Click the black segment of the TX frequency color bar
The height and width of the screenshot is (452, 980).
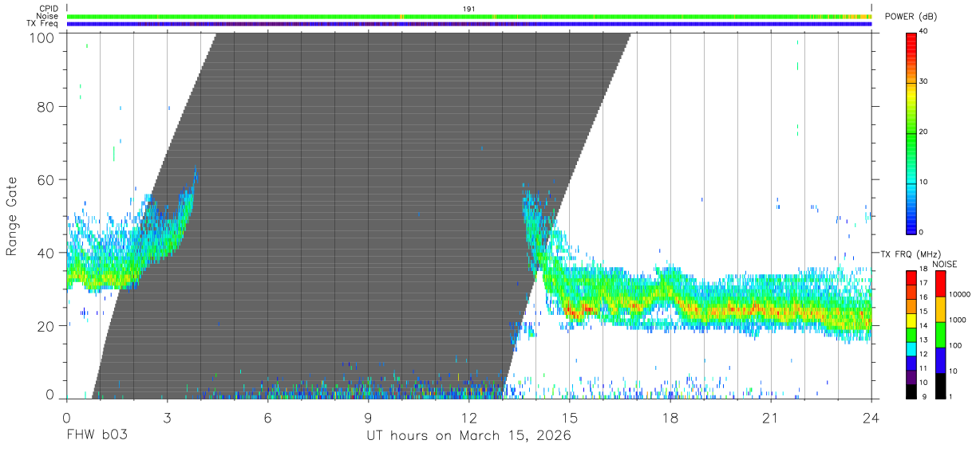[911, 391]
